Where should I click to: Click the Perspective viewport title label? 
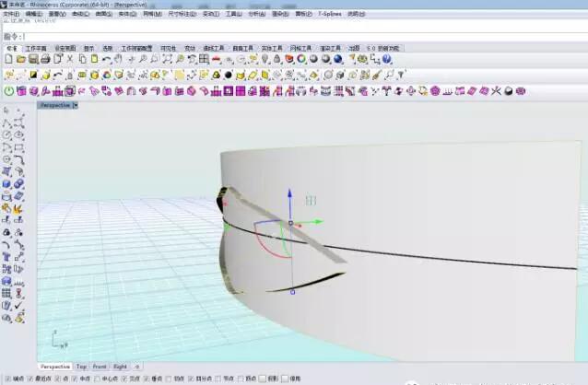(55, 105)
